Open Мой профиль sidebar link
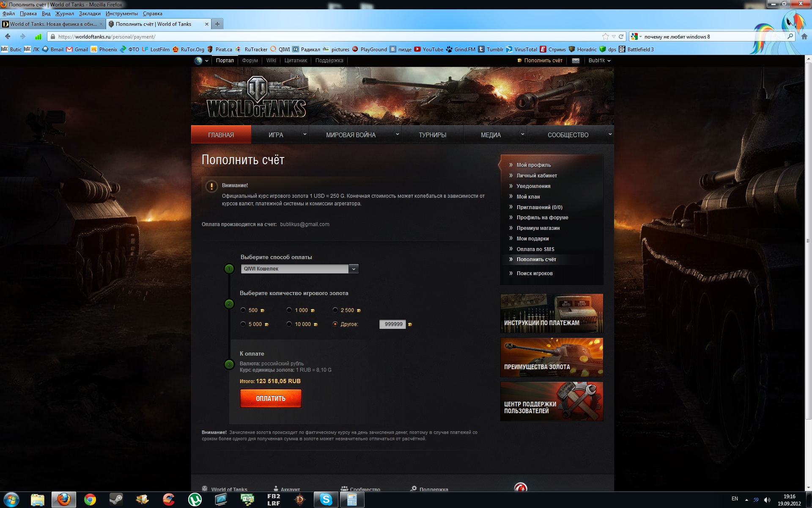 point(534,165)
